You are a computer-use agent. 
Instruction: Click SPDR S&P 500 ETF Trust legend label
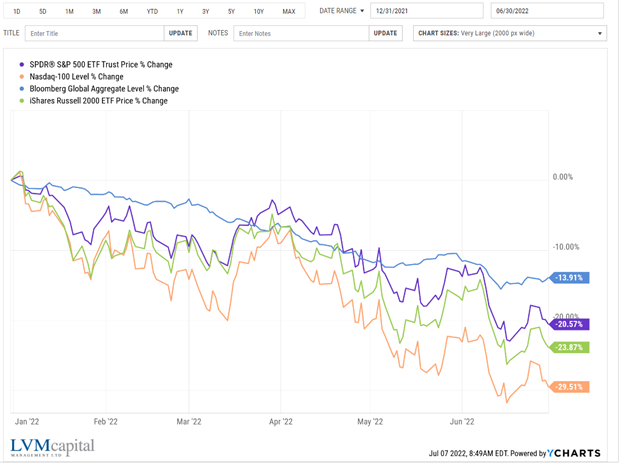(101, 64)
